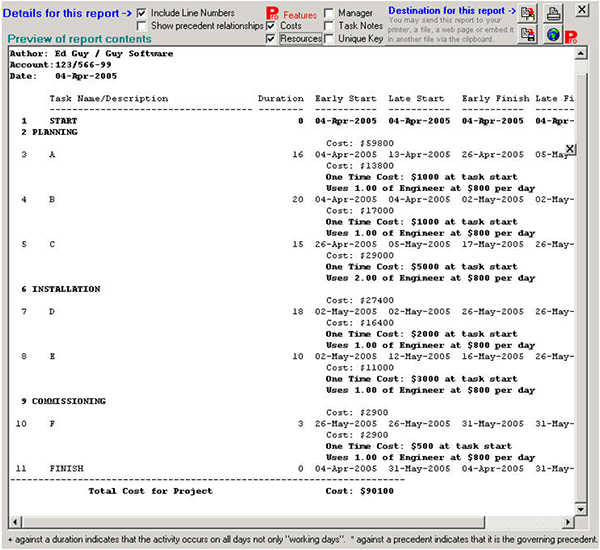Click the Cost: $29000 value for task C
600x550 pixels.
360,255
